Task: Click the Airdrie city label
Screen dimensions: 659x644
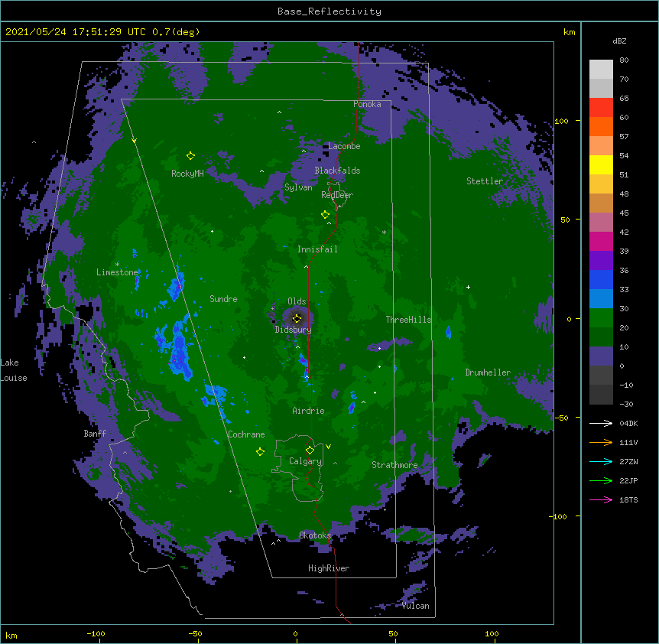Action: [x=309, y=411]
